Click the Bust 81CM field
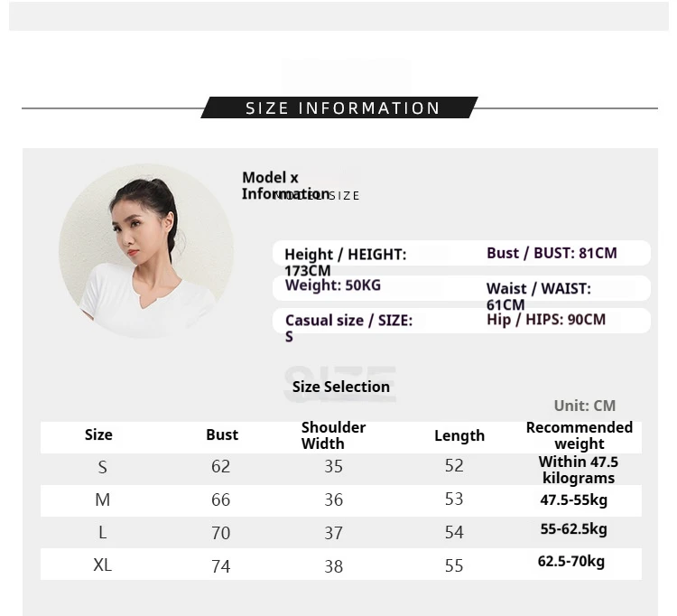This screenshot has height=616, width=677. tap(552, 253)
